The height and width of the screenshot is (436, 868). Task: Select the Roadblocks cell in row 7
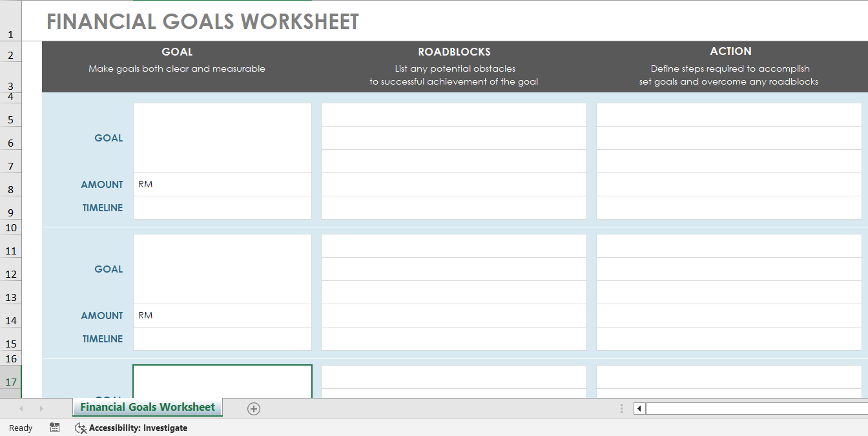[454, 161]
